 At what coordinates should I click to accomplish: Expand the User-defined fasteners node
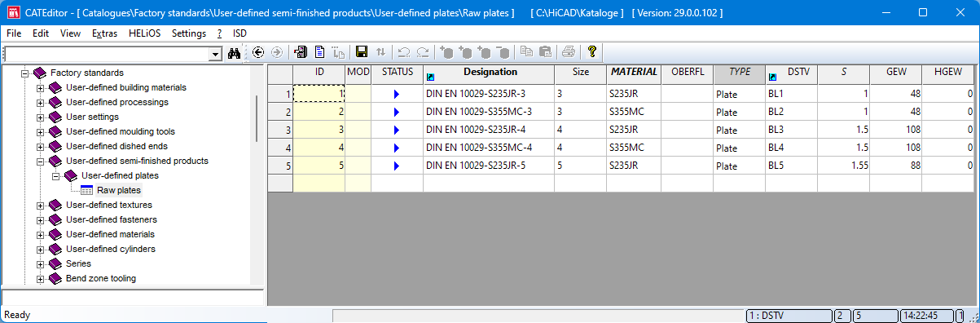(x=40, y=219)
